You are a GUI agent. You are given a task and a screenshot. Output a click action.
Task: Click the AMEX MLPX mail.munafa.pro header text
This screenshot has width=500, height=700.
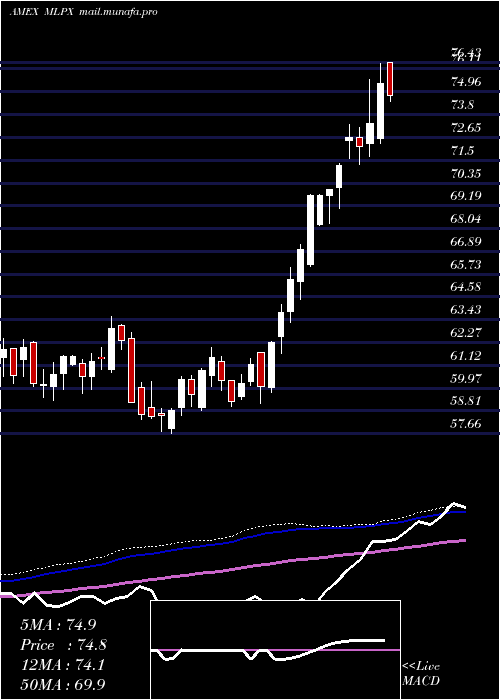coord(83,12)
